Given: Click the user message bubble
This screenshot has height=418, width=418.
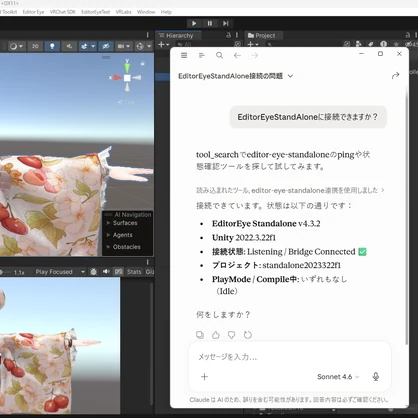Looking at the screenshot, I should point(308,117).
